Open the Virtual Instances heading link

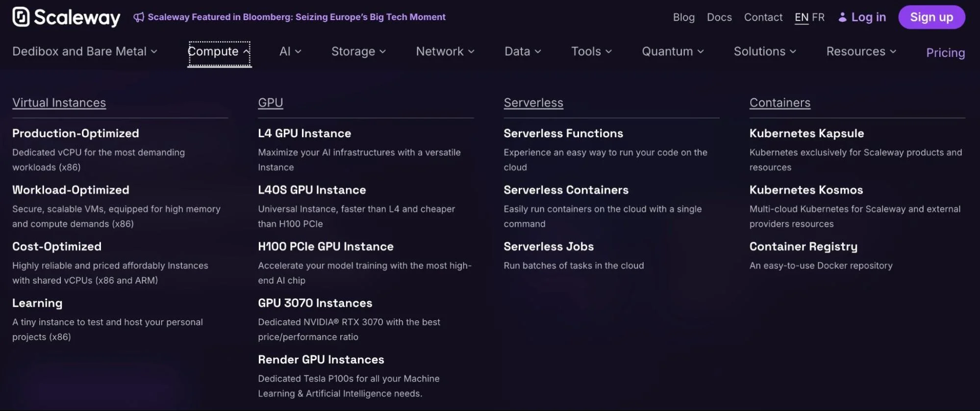[x=59, y=103]
